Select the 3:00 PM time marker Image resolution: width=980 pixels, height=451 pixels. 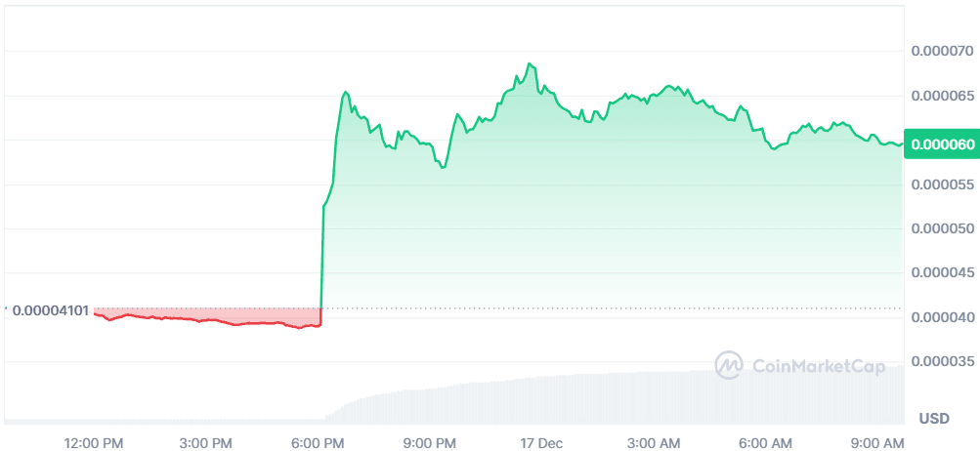click(206, 443)
